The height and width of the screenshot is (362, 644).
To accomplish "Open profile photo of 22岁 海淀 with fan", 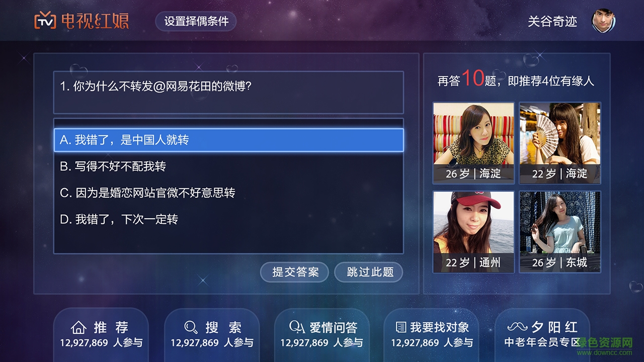I will (x=560, y=143).
